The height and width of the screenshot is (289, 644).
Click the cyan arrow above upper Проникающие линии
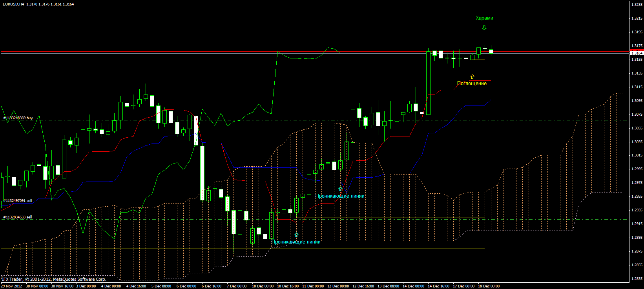pos(340,189)
